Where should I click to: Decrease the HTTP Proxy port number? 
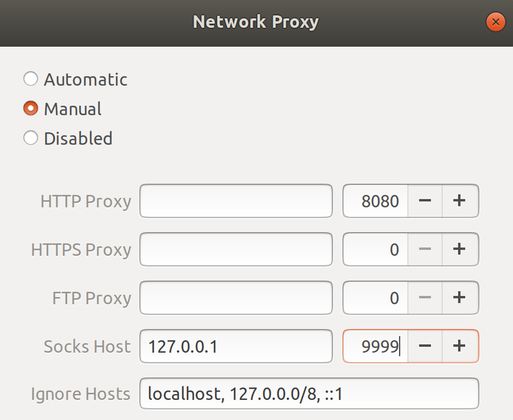click(x=424, y=201)
